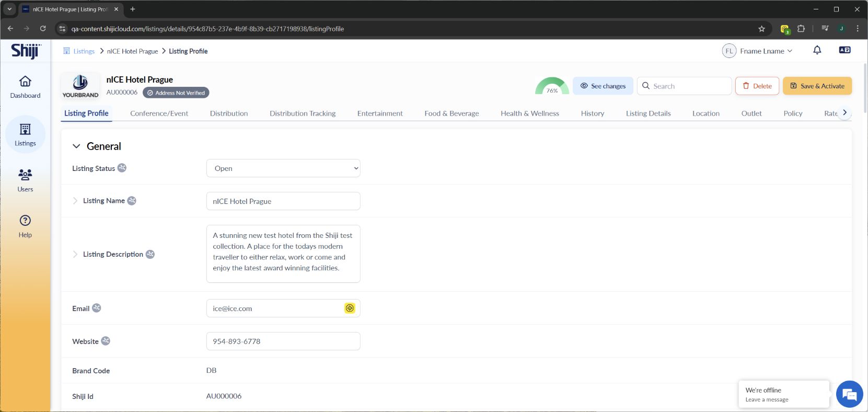
Task: Switch to the Distribution Tracking tab
Action: click(303, 113)
